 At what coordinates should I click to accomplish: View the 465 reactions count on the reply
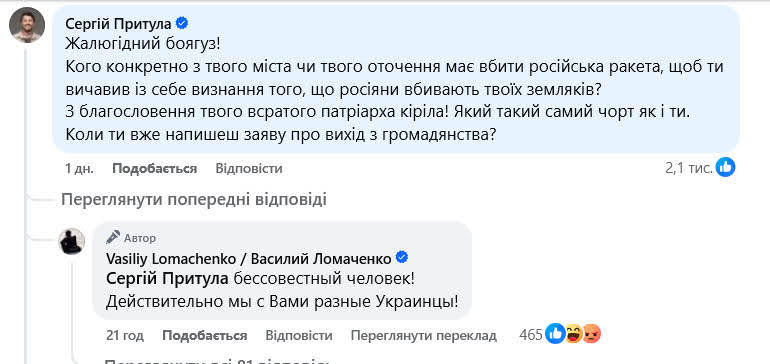[531, 335]
